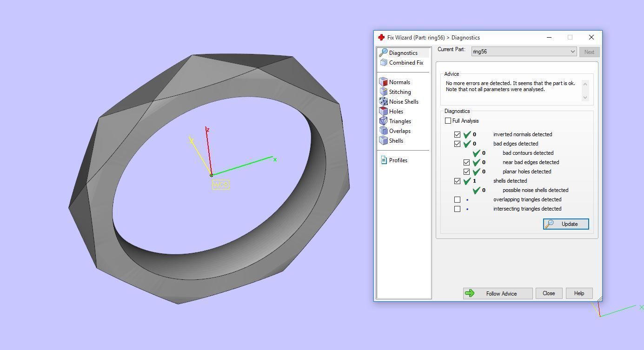Viewport: 644px width, 350px height.
Task: Click the Overlaps cube icon
Action: [383, 131]
